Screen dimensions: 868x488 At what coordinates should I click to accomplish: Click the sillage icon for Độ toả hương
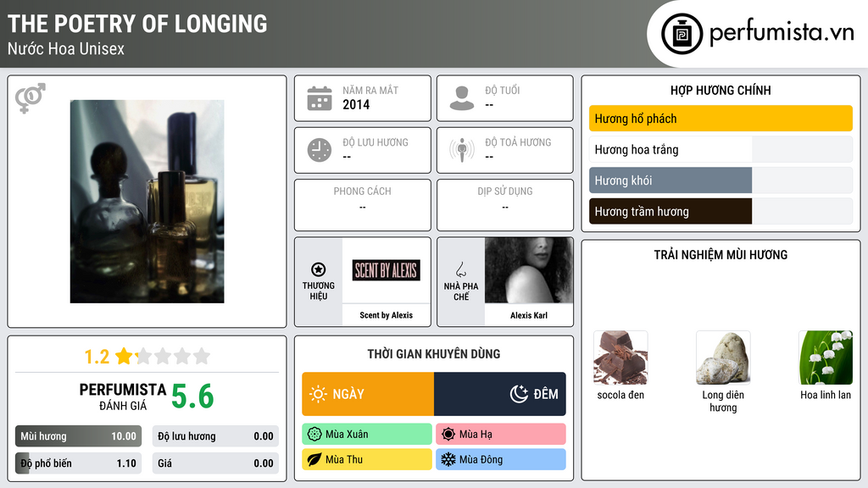(462, 150)
